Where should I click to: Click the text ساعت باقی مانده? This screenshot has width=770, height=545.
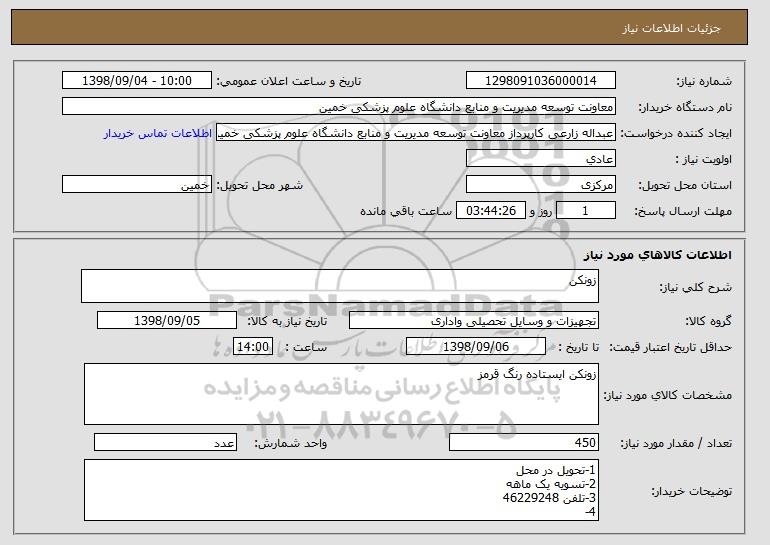(x=406, y=211)
